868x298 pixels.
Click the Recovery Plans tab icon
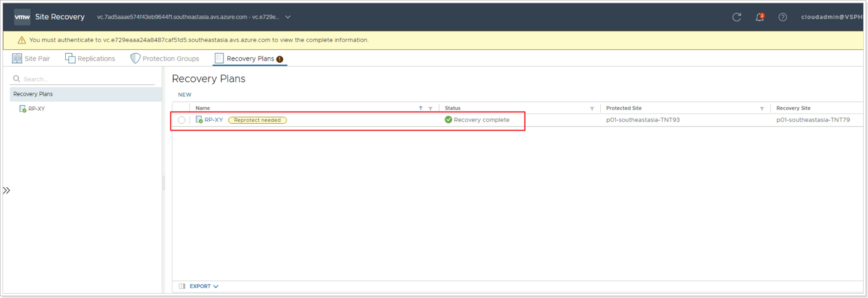219,58
